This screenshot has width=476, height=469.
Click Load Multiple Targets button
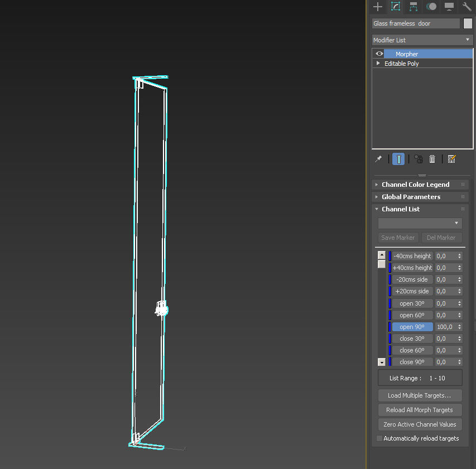click(x=420, y=395)
